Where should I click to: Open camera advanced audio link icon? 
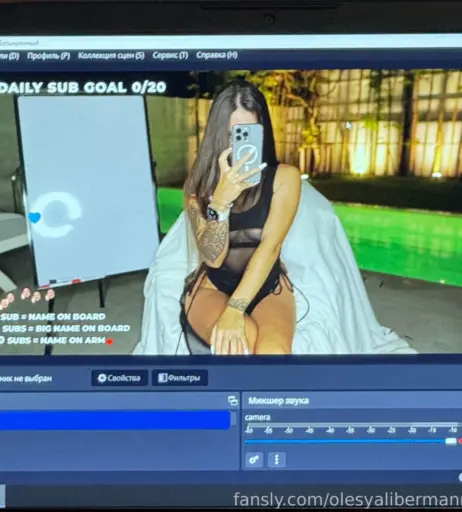[x=254, y=460]
